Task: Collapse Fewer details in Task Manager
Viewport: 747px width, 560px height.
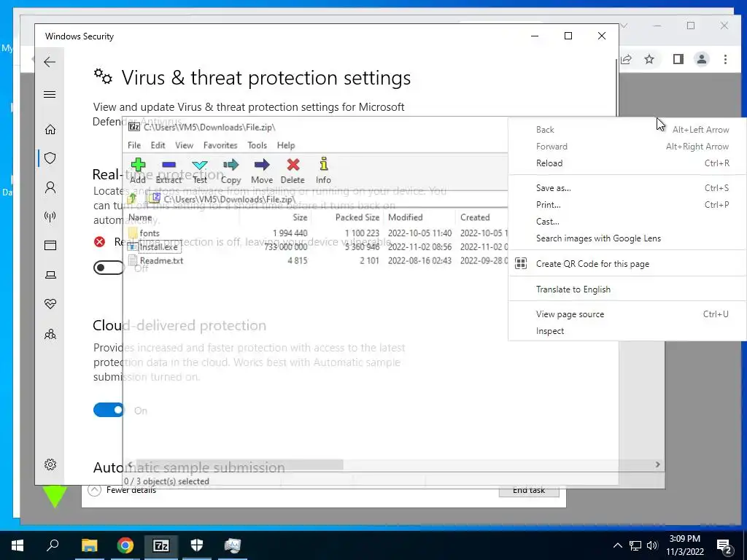Action: (123, 490)
